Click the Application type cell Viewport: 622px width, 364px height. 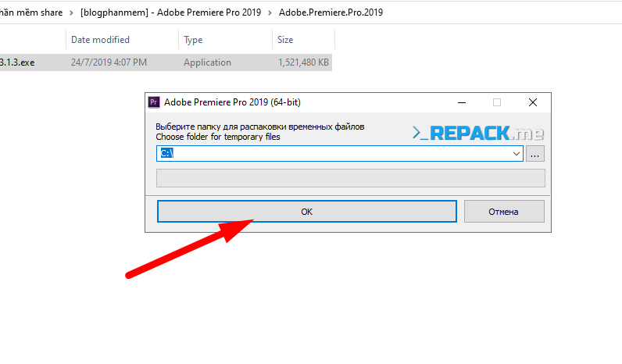tap(207, 62)
